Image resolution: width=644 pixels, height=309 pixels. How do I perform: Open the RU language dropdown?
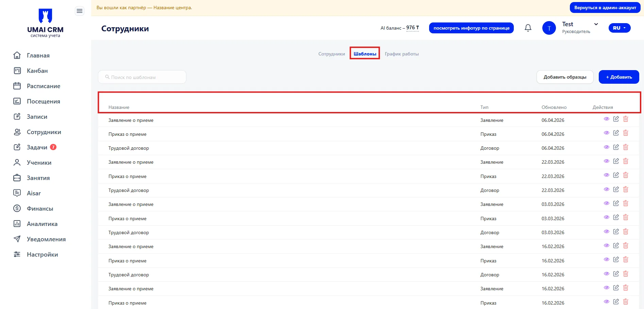tap(620, 28)
